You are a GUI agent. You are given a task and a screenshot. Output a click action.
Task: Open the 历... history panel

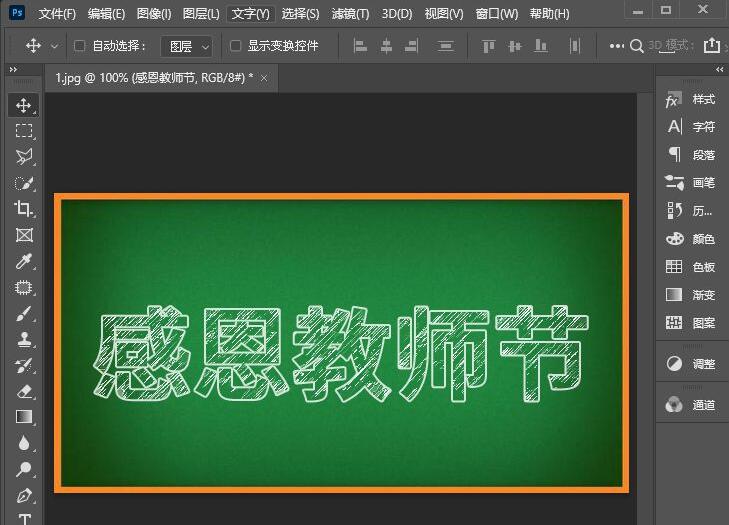pyautogui.click(x=690, y=211)
